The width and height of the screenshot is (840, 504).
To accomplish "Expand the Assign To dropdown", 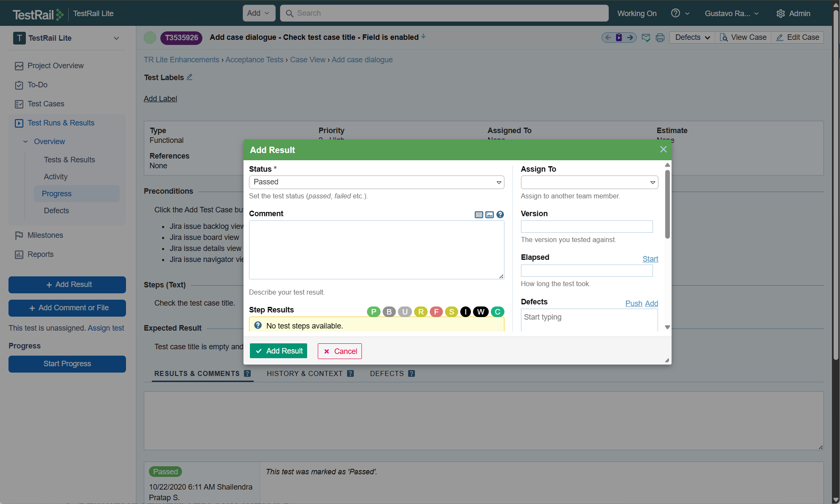I will [x=589, y=182].
